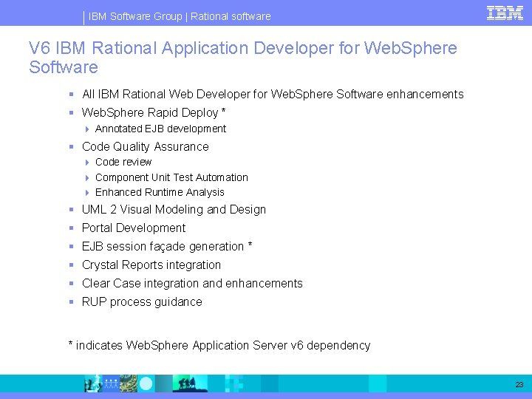Image resolution: width=532 pixels, height=399 pixels.
Task: Click 'Component Unit Test Automation' sub-bullet
Action: tap(171, 177)
